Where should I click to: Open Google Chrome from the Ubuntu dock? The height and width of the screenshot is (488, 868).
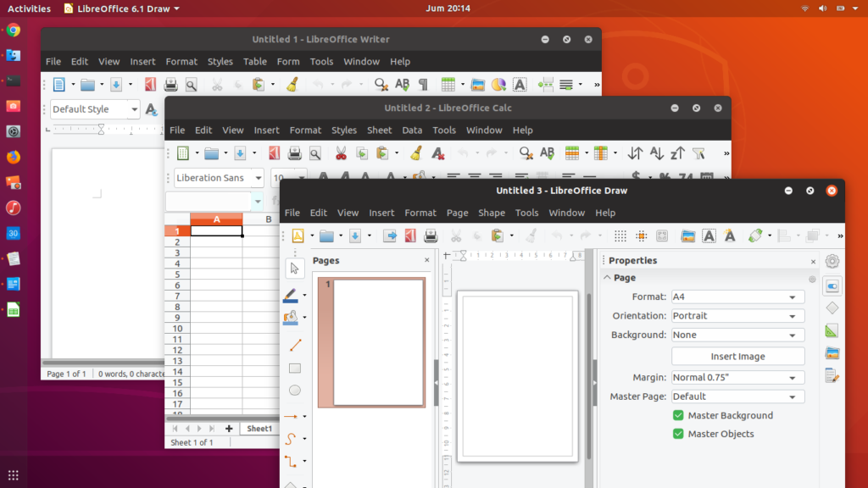pos(14,30)
